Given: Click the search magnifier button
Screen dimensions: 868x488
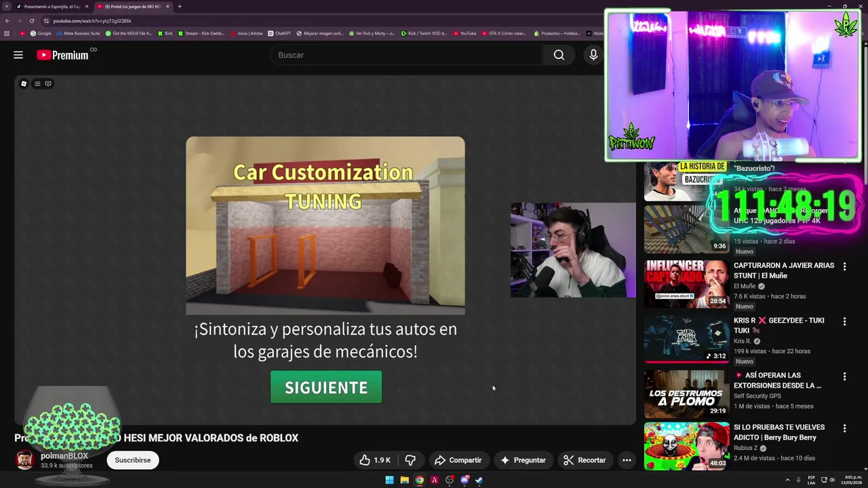Looking at the screenshot, I should (x=559, y=55).
